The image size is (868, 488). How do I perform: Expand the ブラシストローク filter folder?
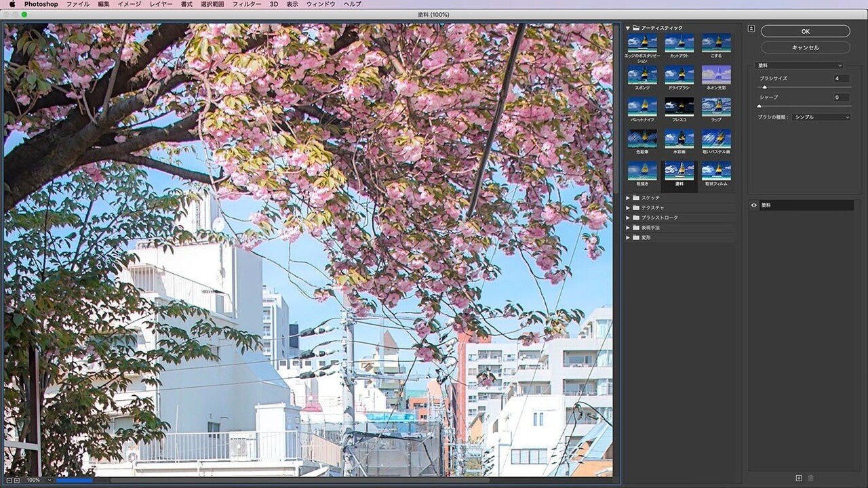click(x=628, y=218)
